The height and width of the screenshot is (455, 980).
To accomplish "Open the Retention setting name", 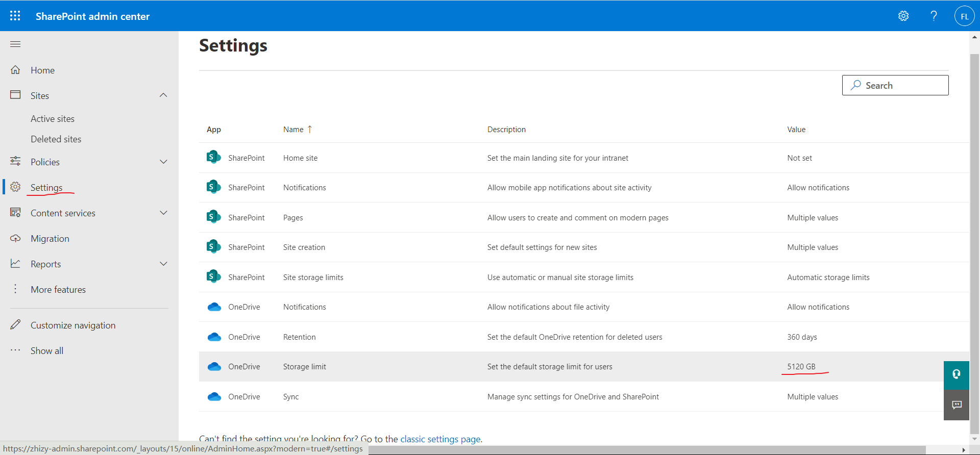I will click(299, 337).
